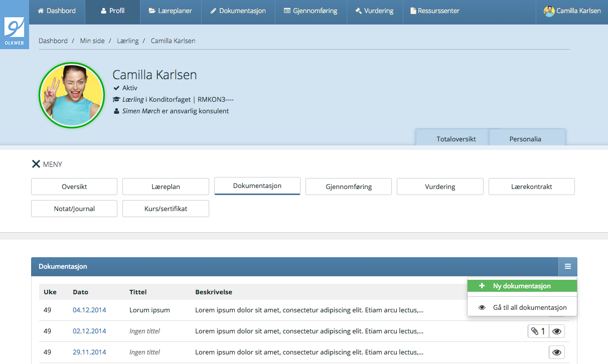Switch to the Personalia tab
Screen dimensions: 608x364
tap(525, 139)
